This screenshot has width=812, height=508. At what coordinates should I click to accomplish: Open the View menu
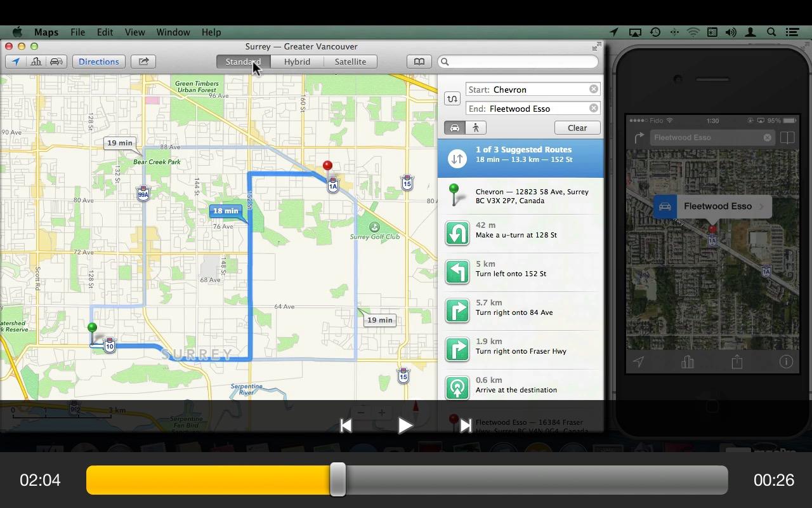pos(134,32)
